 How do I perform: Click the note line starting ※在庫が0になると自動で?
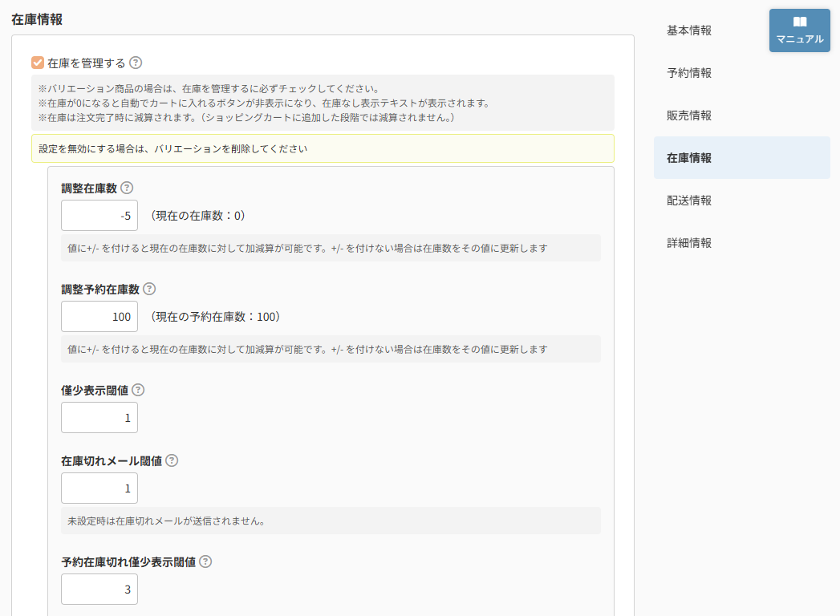coord(264,103)
